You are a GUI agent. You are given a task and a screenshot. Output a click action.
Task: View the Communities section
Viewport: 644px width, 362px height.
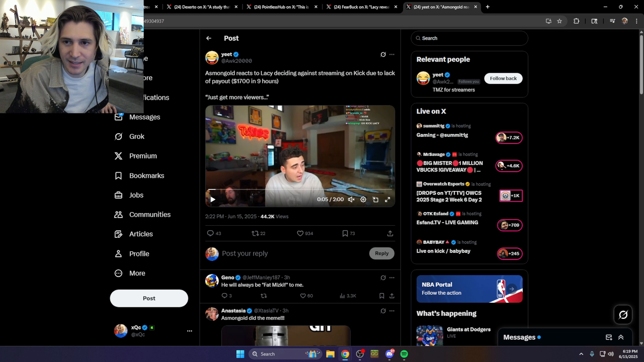tap(149, 215)
